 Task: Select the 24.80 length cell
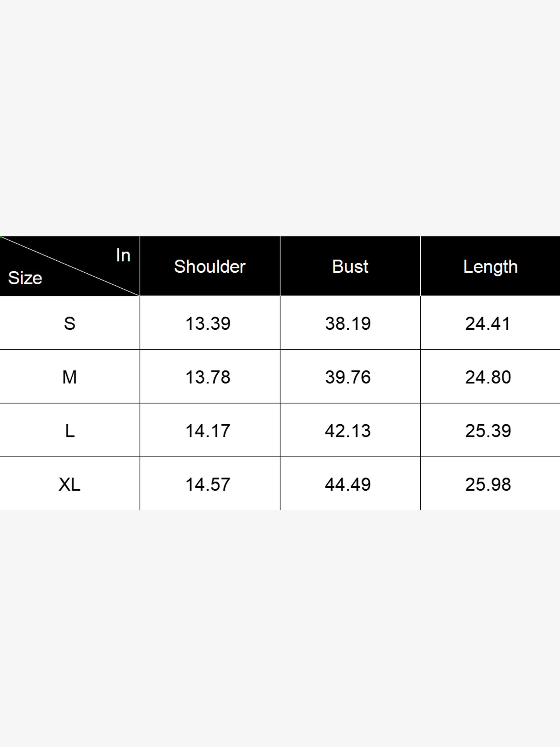click(488, 377)
